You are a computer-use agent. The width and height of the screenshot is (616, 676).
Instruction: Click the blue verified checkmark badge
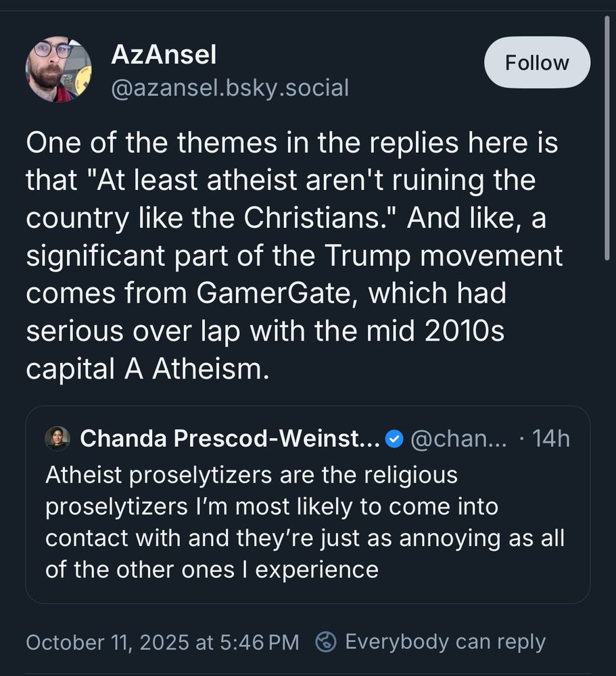click(394, 439)
